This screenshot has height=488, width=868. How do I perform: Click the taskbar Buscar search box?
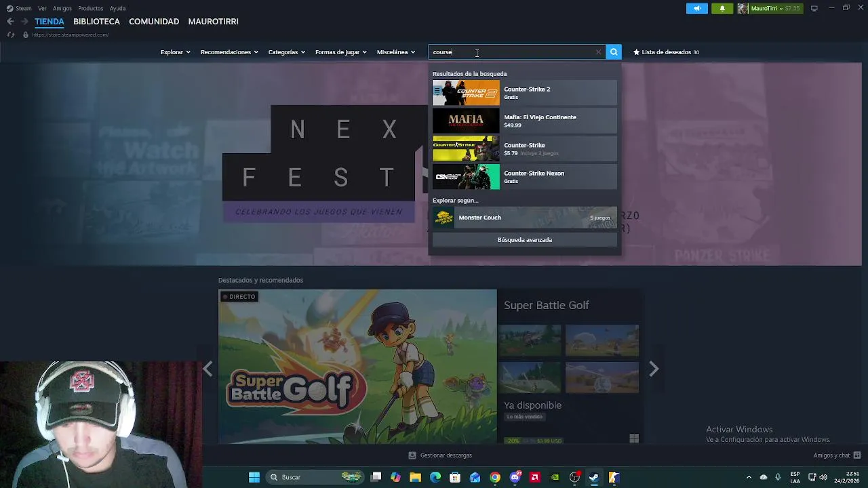pos(313,477)
